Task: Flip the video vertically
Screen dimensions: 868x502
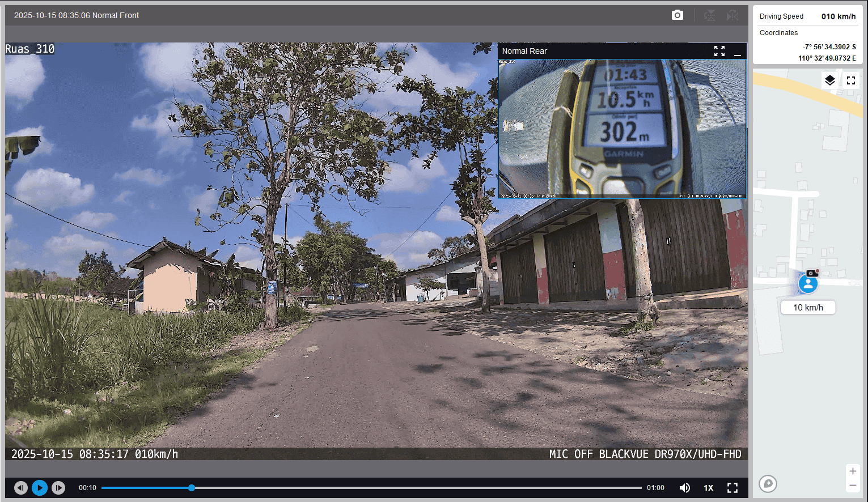Action: pyautogui.click(x=709, y=15)
